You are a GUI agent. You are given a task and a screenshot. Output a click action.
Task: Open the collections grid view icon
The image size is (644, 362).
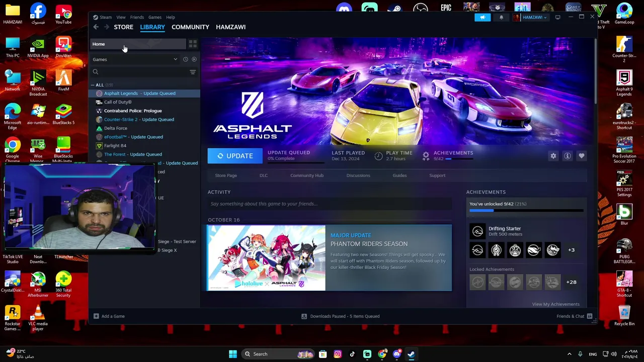click(x=193, y=44)
